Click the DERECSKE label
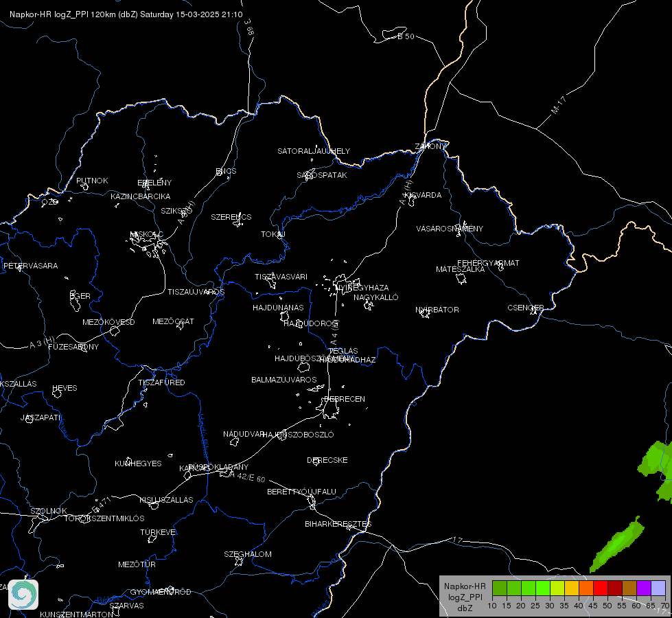The height and width of the screenshot is (618, 672). [x=327, y=460]
